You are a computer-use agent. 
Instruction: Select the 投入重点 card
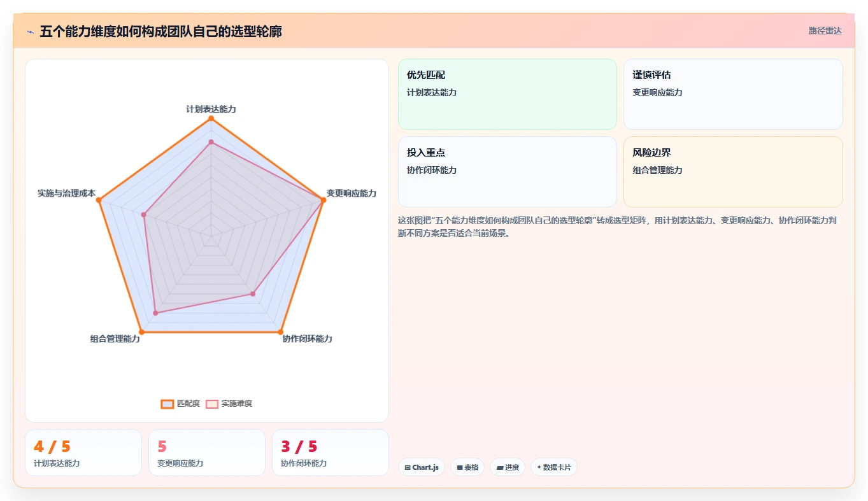(x=508, y=172)
